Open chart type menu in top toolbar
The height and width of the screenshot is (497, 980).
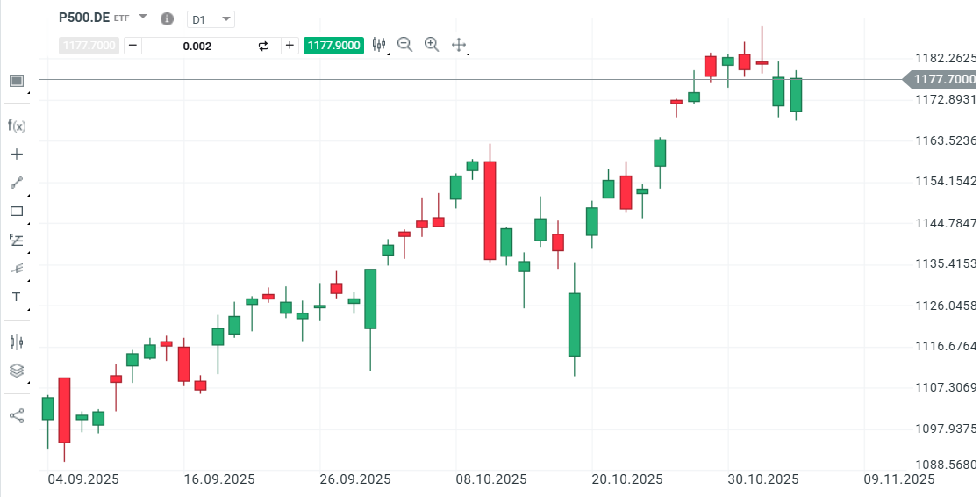pyautogui.click(x=379, y=45)
